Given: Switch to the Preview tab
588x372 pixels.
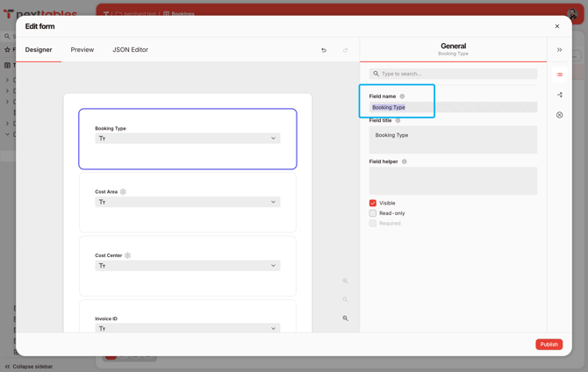Looking at the screenshot, I should 82,50.
